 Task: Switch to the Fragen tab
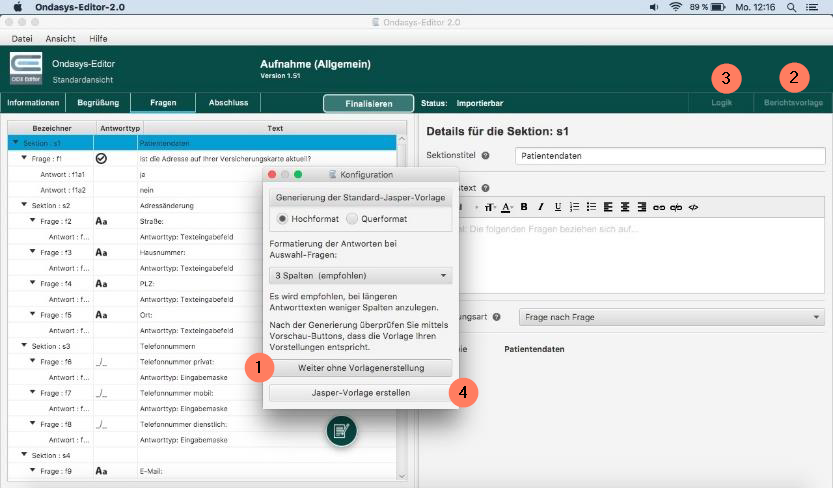(163, 103)
